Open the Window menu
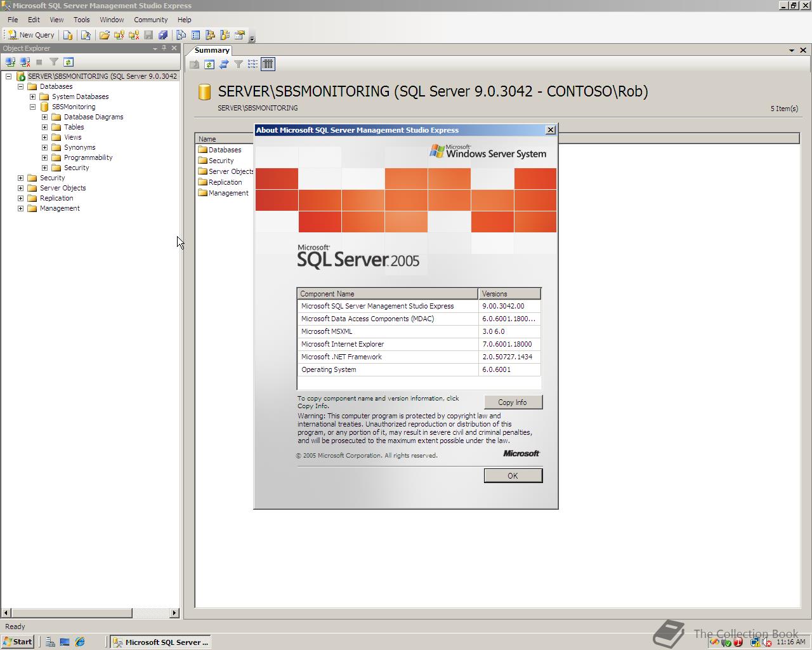Viewport: 812px width, 650px height. point(112,20)
